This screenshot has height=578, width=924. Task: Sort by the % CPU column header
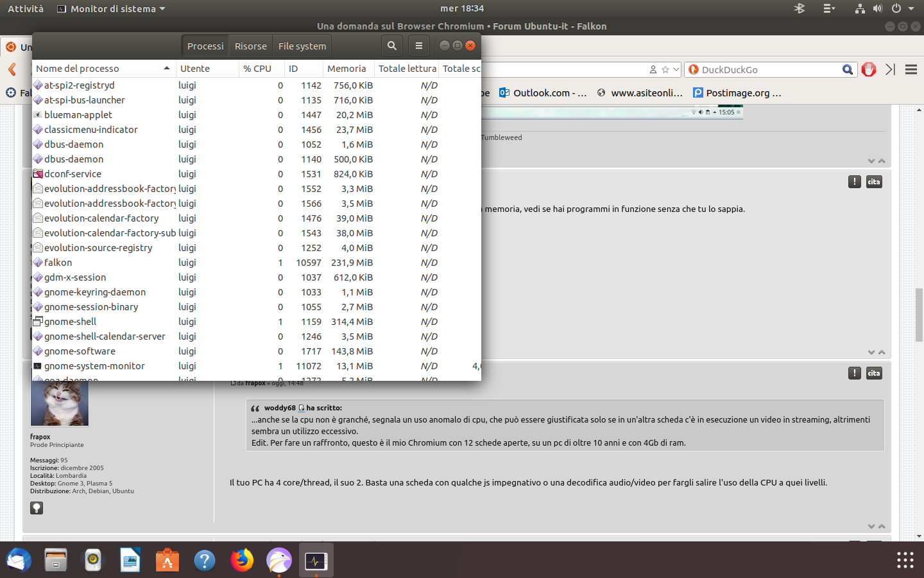[x=261, y=69]
